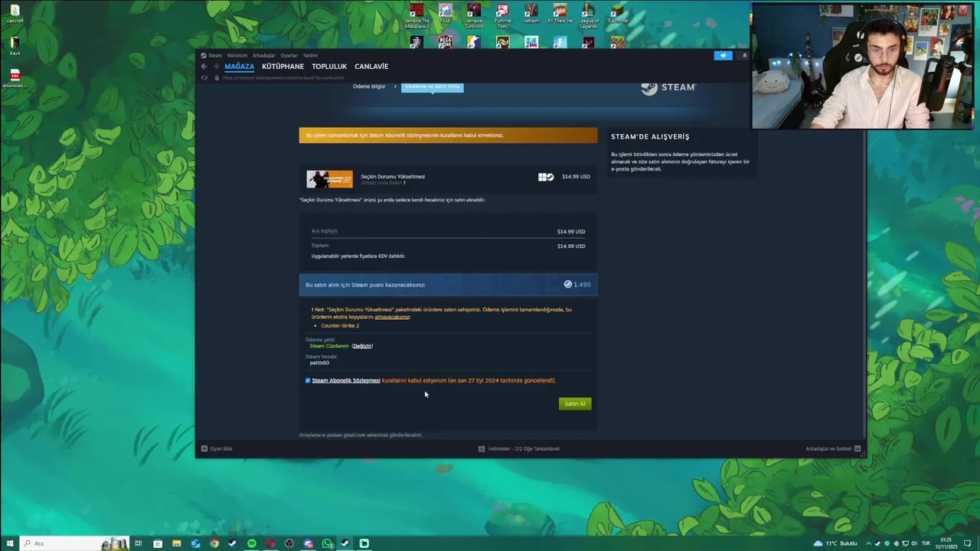Open Arkadaşlar ve Sohbet panel
This screenshot has height=551, width=980.
pos(833,448)
